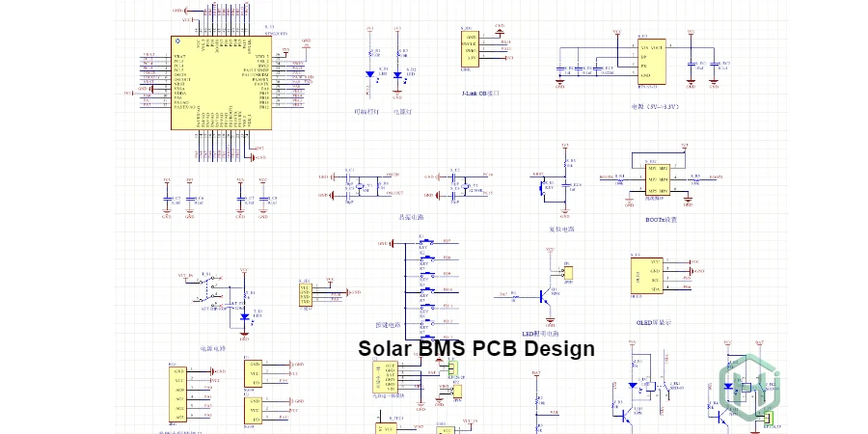Select the K1 KEY switch at top of key column

[x=426, y=242]
